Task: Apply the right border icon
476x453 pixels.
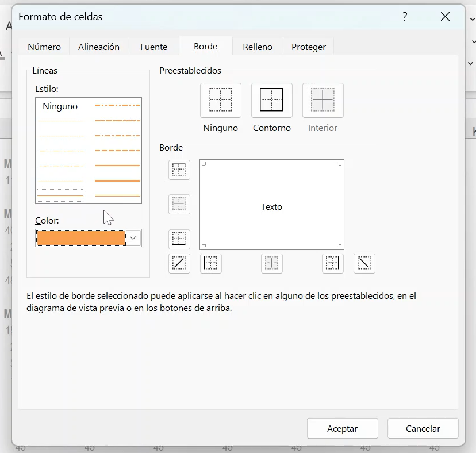Action: click(332, 263)
